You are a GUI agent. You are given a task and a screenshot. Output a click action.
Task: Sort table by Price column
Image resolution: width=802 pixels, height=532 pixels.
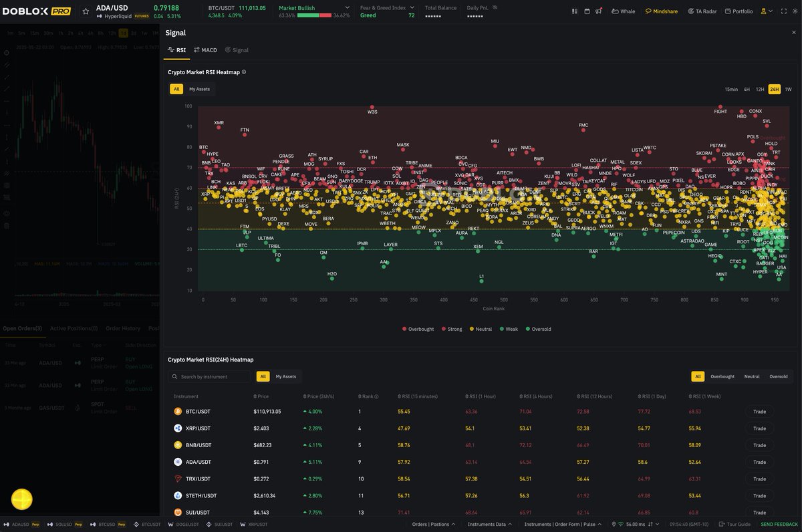pyautogui.click(x=261, y=396)
